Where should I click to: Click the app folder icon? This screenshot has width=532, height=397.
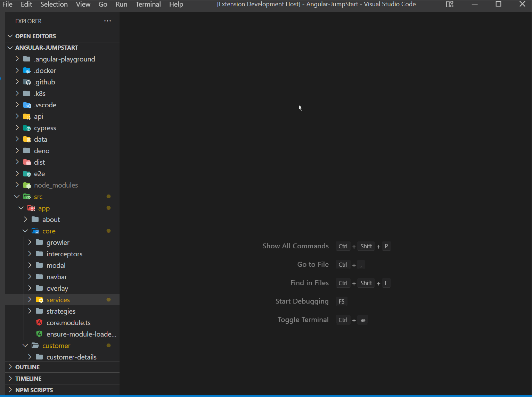tap(31, 208)
